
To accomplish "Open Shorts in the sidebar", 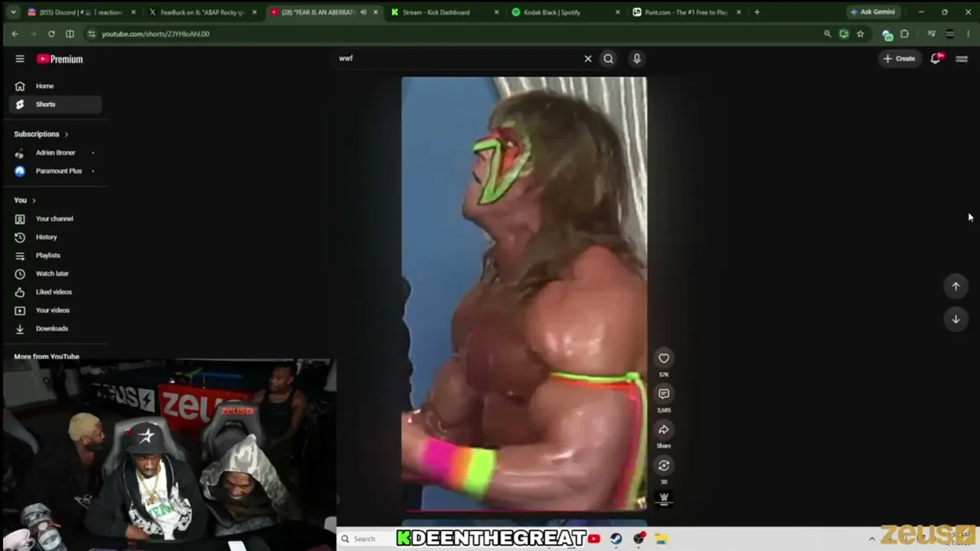I will pos(55,104).
